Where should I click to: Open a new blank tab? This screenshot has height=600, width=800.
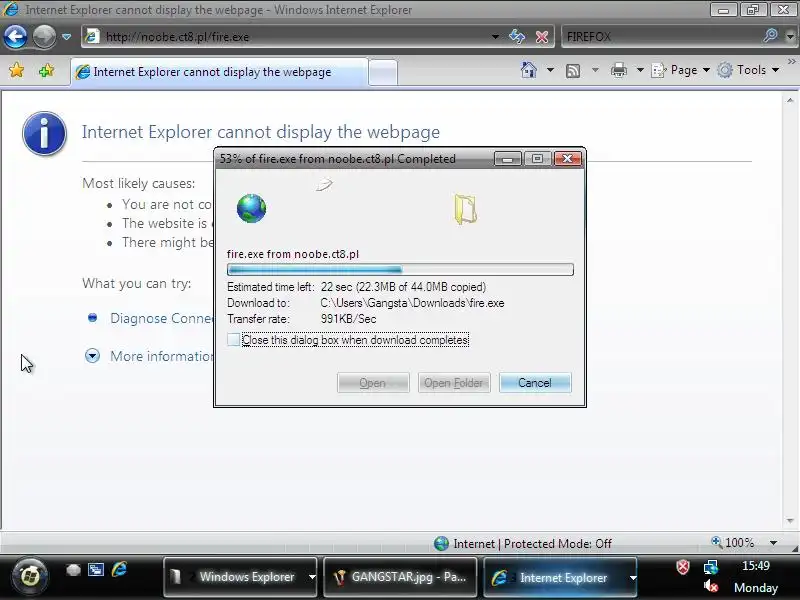click(x=383, y=72)
